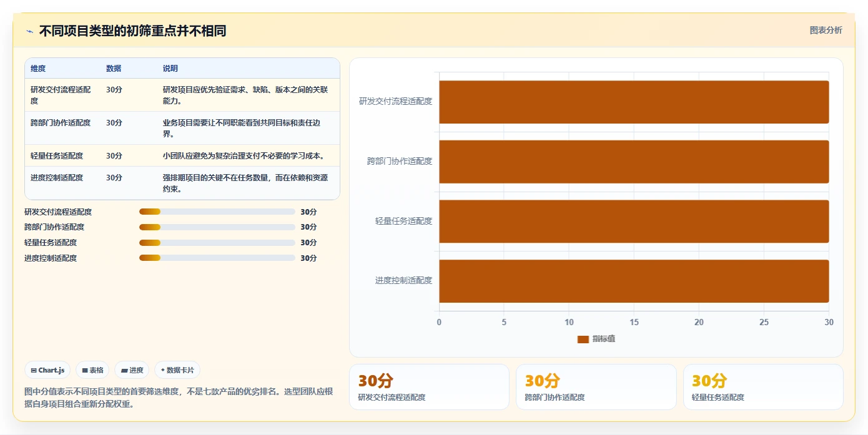Viewport: 868px width, 435px height.
Task: Click the description starting 强排期项目的关键
Action: [x=245, y=183]
